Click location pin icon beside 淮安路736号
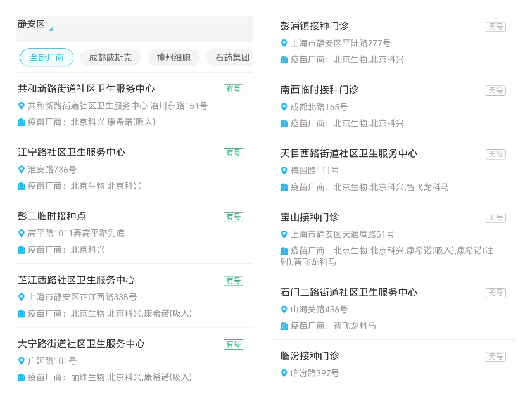This screenshot has height=399, width=532. coord(22,170)
